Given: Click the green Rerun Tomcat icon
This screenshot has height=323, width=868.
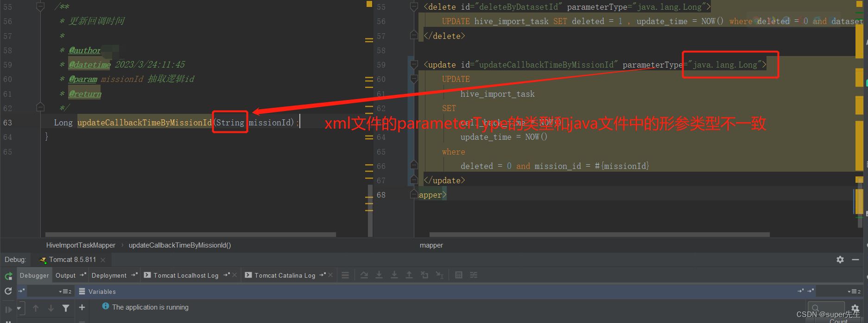Looking at the screenshot, I should (x=8, y=276).
